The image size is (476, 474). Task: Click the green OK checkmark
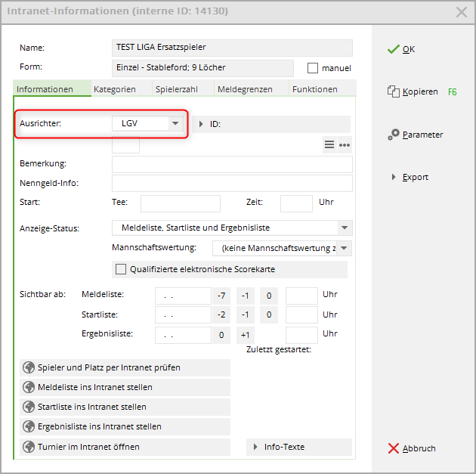click(393, 49)
